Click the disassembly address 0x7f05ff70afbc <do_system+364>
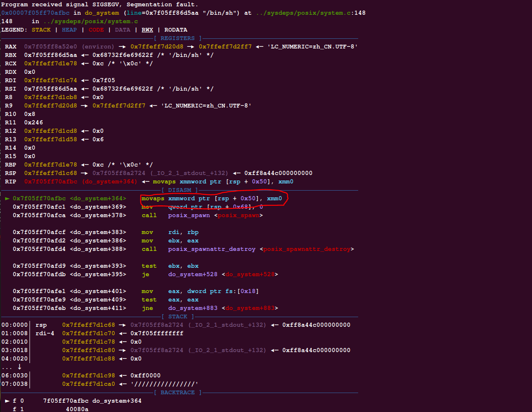Screen dimensions: 532x412 (x=69, y=199)
